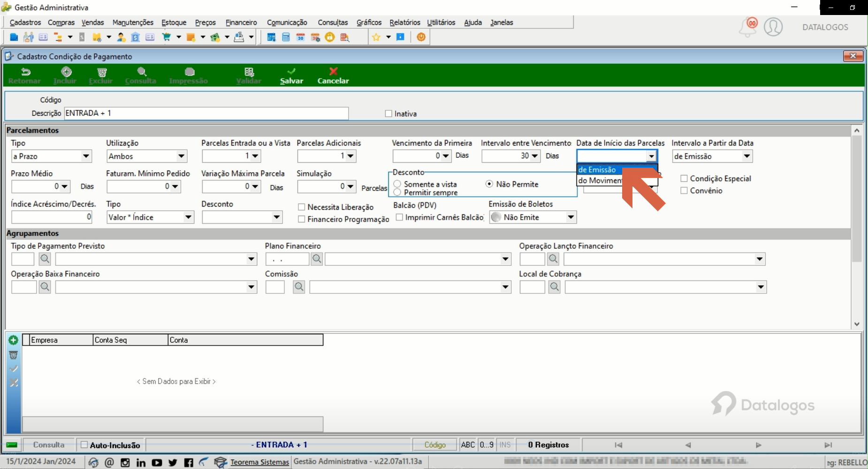Expand Parcelas Adicionais dropdown
Screen dimensions: 868x469
(350, 156)
